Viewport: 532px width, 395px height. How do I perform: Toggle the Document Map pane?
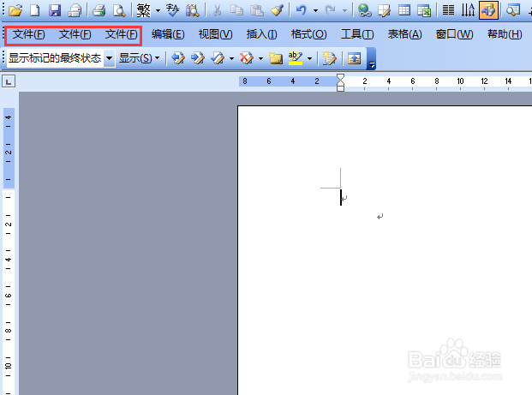tap(513, 10)
